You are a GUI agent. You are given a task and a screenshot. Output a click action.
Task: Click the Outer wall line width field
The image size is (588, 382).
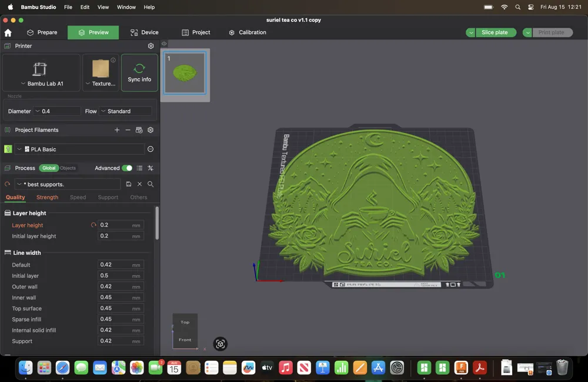tap(121, 287)
